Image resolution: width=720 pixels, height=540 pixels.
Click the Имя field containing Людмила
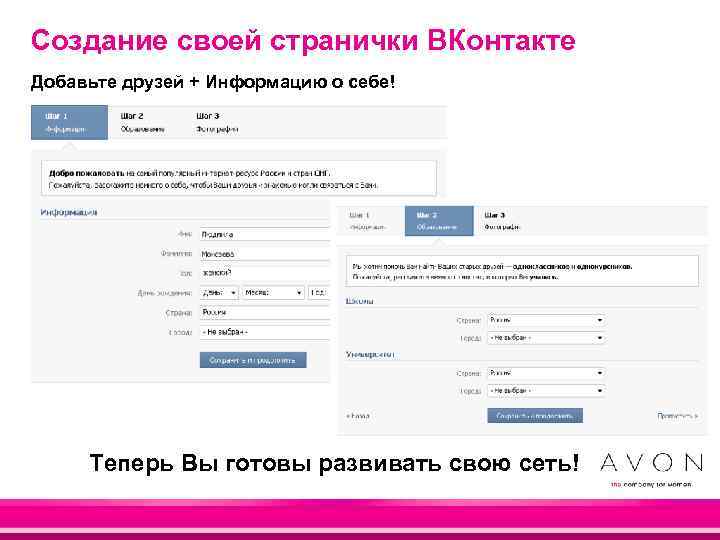pos(264,235)
